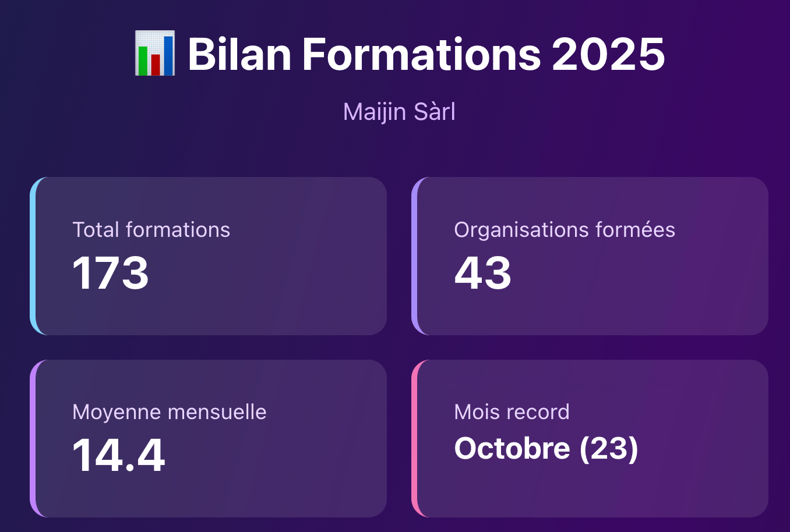The image size is (790, 532).
Task: Select the "Mois record" label
Action: [x=512, y=412]
